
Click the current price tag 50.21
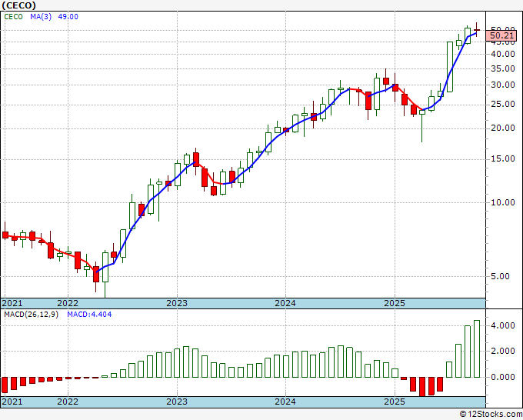pos(501,35)
